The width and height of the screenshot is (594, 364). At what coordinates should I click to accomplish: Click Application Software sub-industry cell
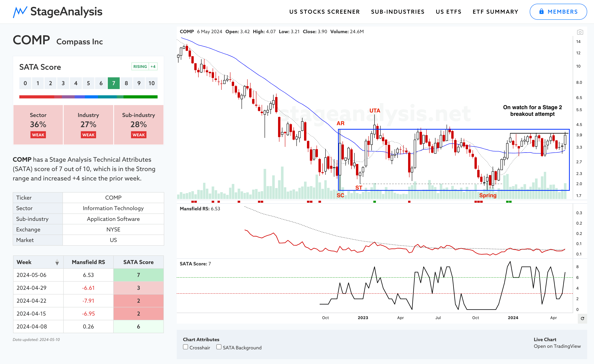click(x=113, y=219)
